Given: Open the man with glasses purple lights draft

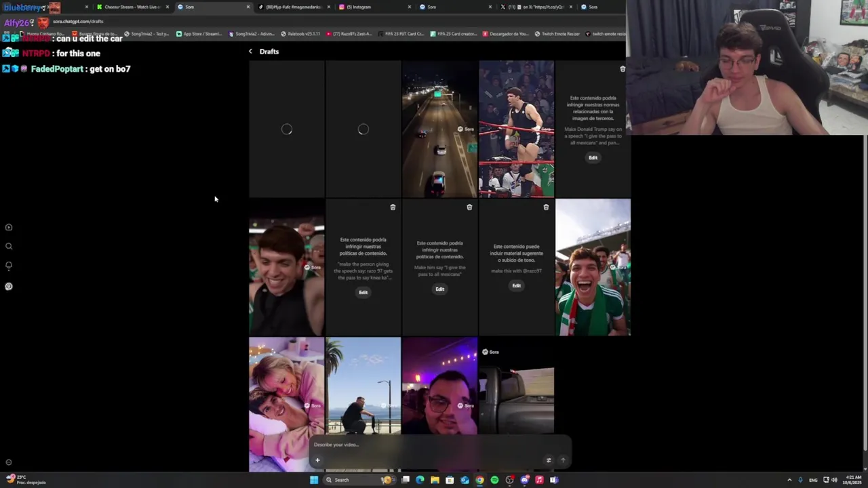Looking at the screenshot, I should (x=439, y=386).
